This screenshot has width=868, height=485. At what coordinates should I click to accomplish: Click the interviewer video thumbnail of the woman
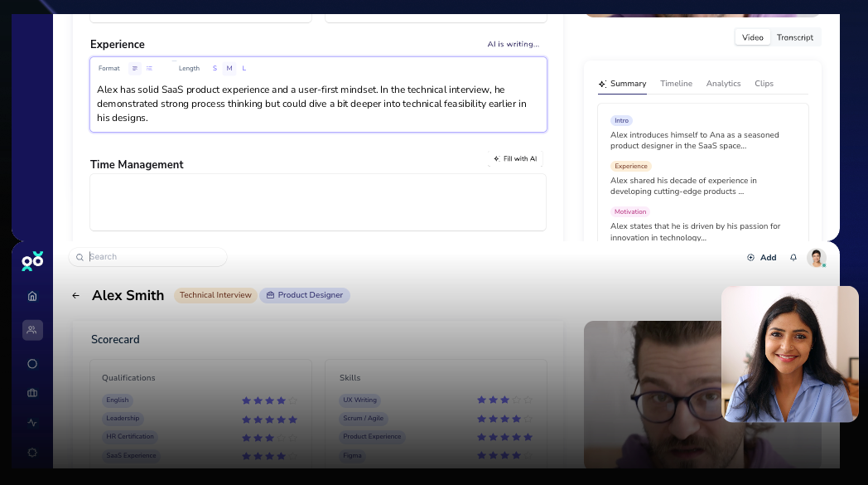tap(790, 354)
